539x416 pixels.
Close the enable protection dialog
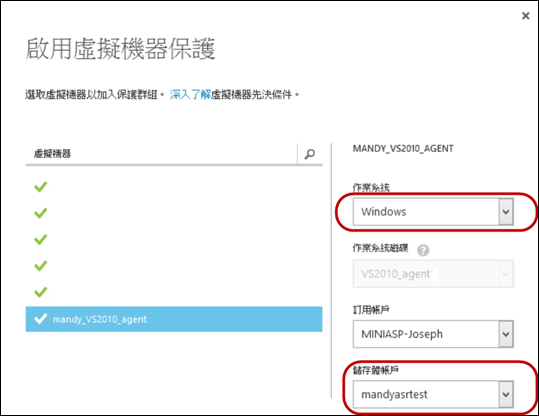pos(525,16)
